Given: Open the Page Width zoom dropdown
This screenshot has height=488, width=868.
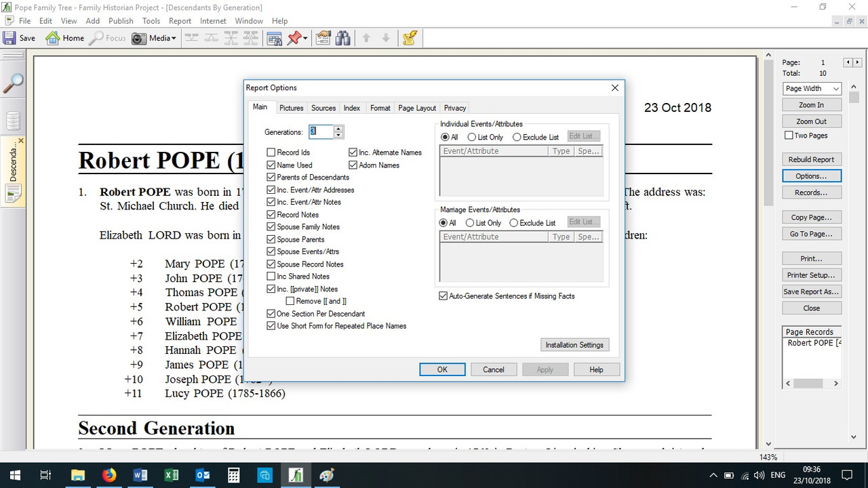Looking at the screenshot, I should 835,89.
